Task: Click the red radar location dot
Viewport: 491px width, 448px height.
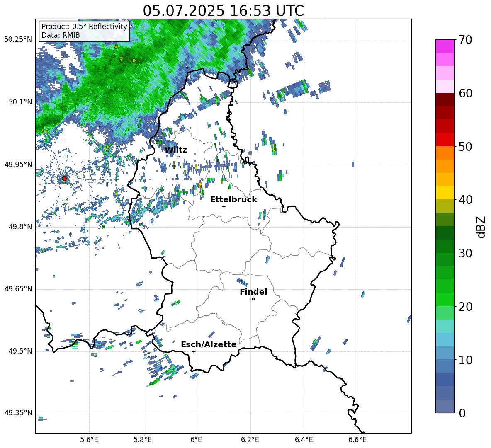Action: point(64,179)
